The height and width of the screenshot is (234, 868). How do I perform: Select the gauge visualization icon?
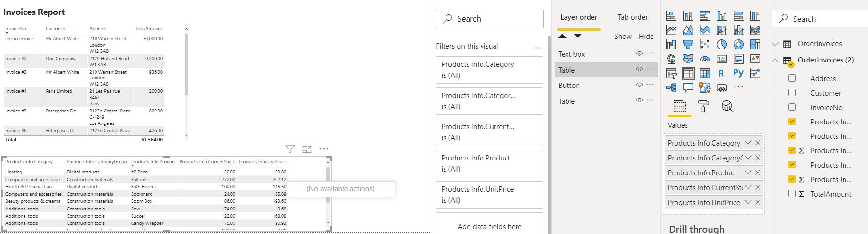[705, 59]
